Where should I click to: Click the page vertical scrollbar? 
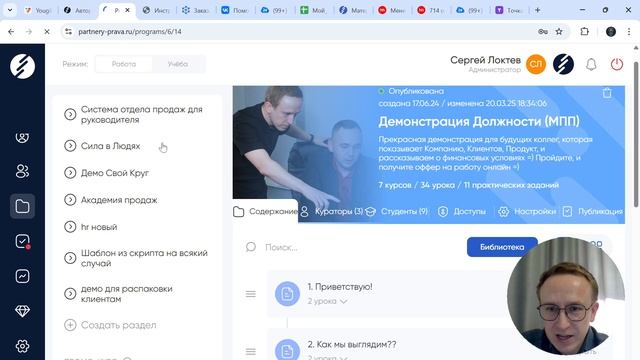click(636, 134)
